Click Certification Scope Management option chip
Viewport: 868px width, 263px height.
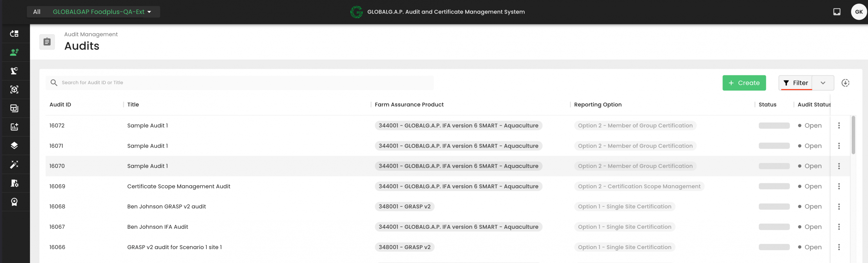(639, 186)
